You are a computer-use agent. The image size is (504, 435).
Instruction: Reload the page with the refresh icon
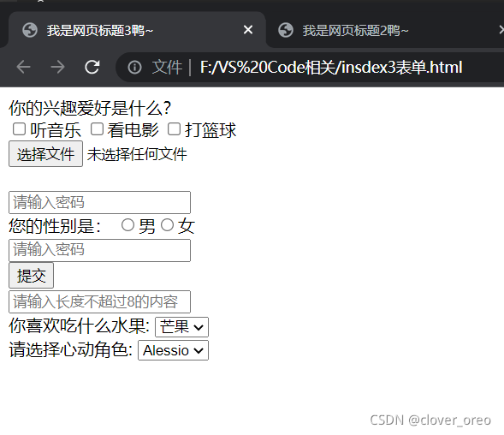(92, 68)
